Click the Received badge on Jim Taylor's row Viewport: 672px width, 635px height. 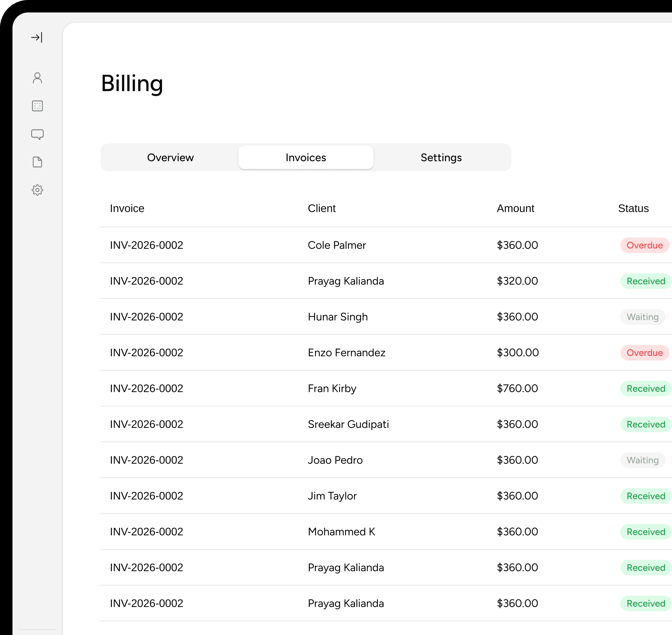(645, 496)
